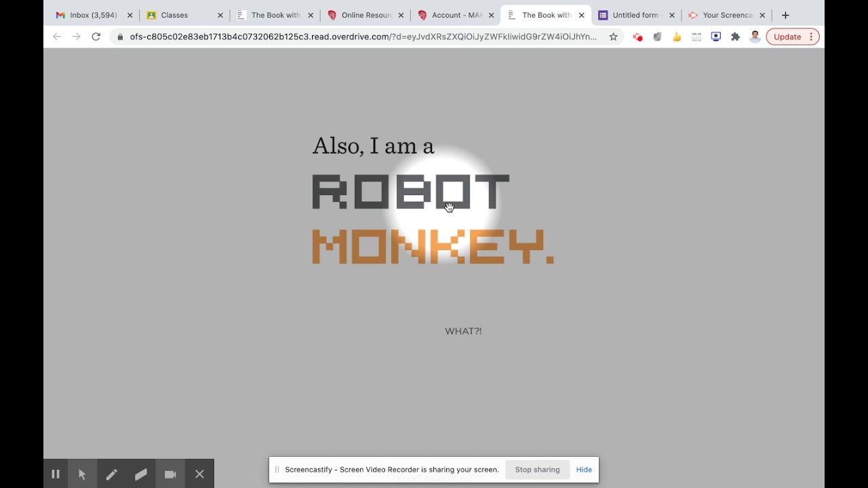Switch to first The Book with tab
This screenshot has height=488, width=868.
click(274, 15)
